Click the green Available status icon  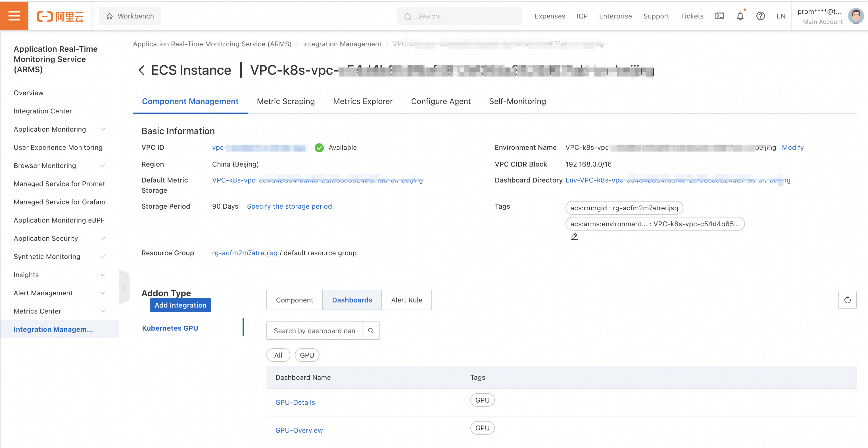coord(319,148)
